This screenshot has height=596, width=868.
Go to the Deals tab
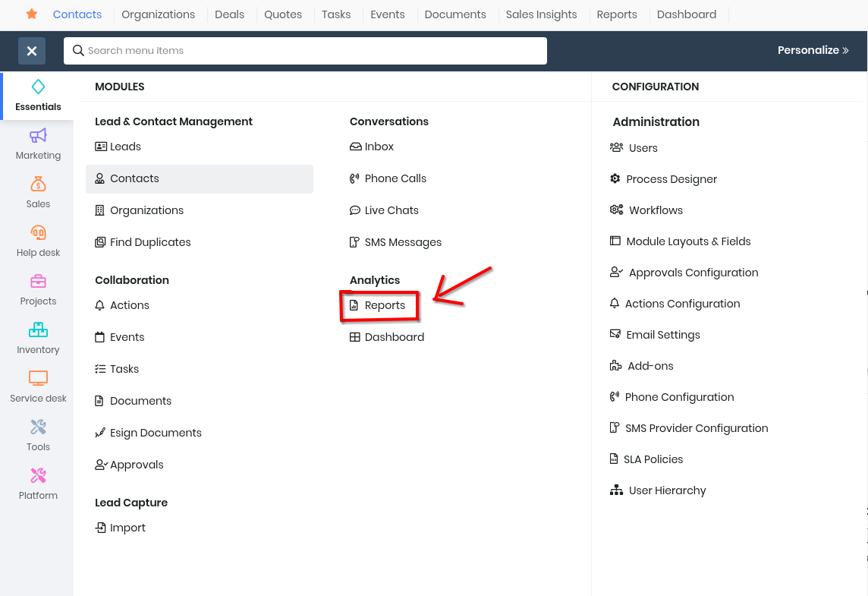coord(229,14)
